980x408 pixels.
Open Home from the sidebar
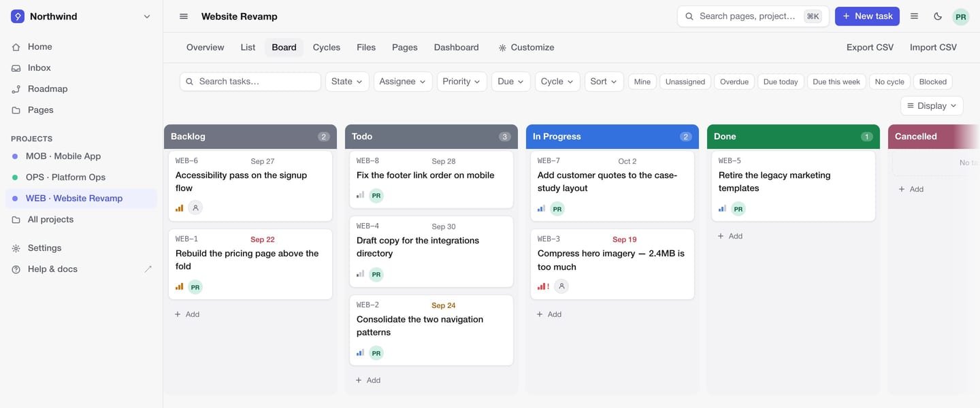[x=82, y=47]
